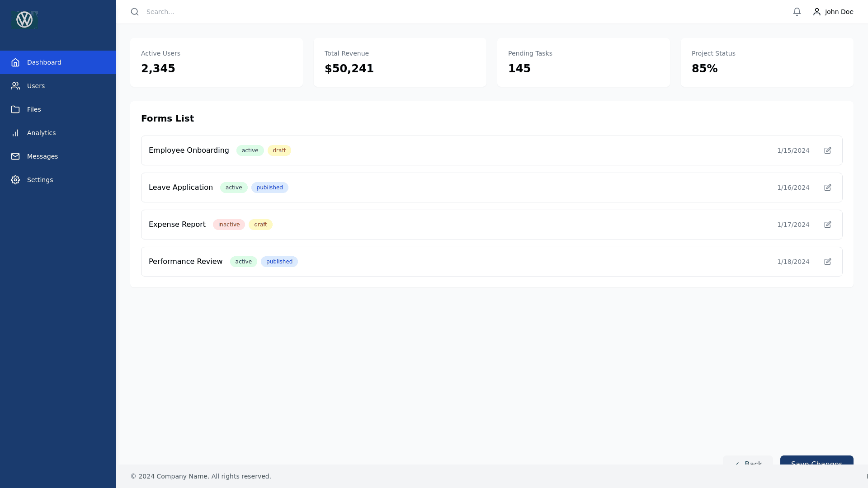Click the search magnifier icon

point(135,12)
